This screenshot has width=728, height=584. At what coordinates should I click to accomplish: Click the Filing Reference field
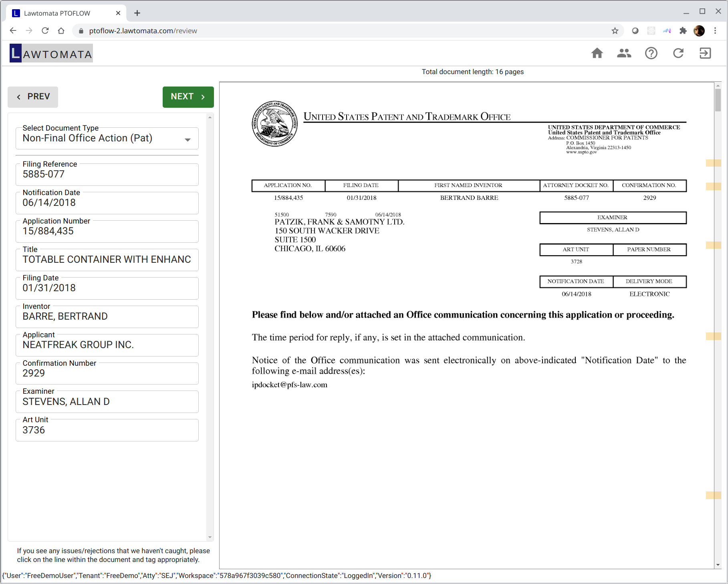[107, 175]
